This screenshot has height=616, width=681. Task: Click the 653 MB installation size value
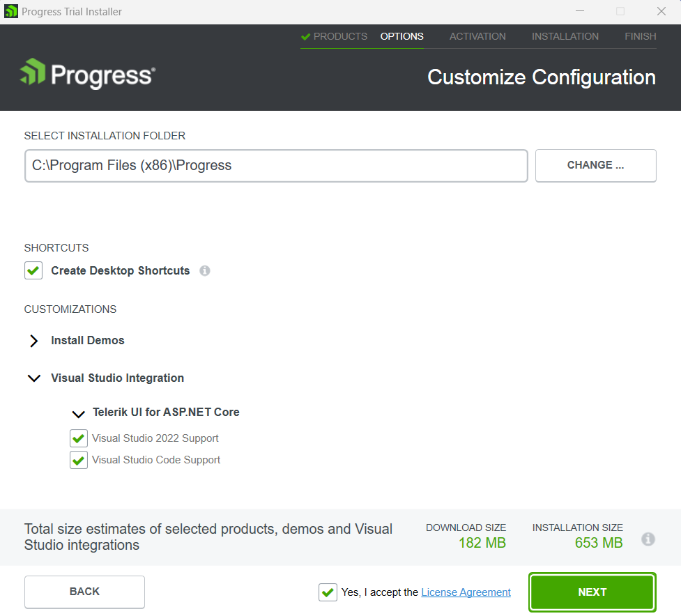coord(599,543)
